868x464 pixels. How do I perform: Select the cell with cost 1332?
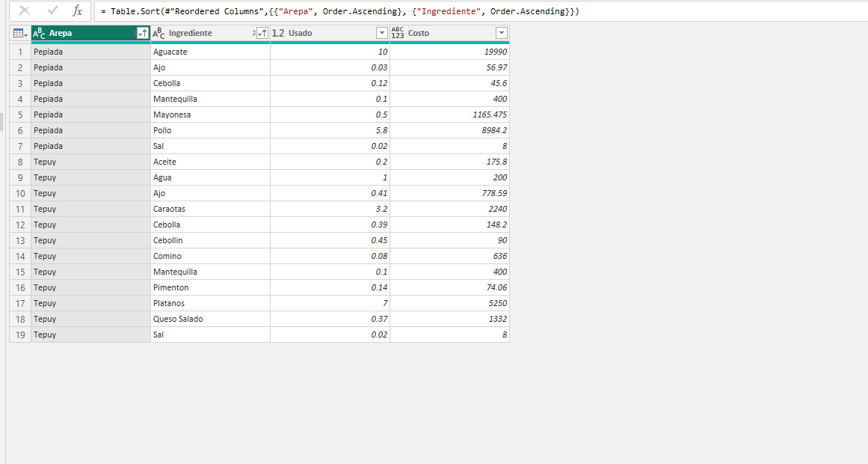[449, 319]
